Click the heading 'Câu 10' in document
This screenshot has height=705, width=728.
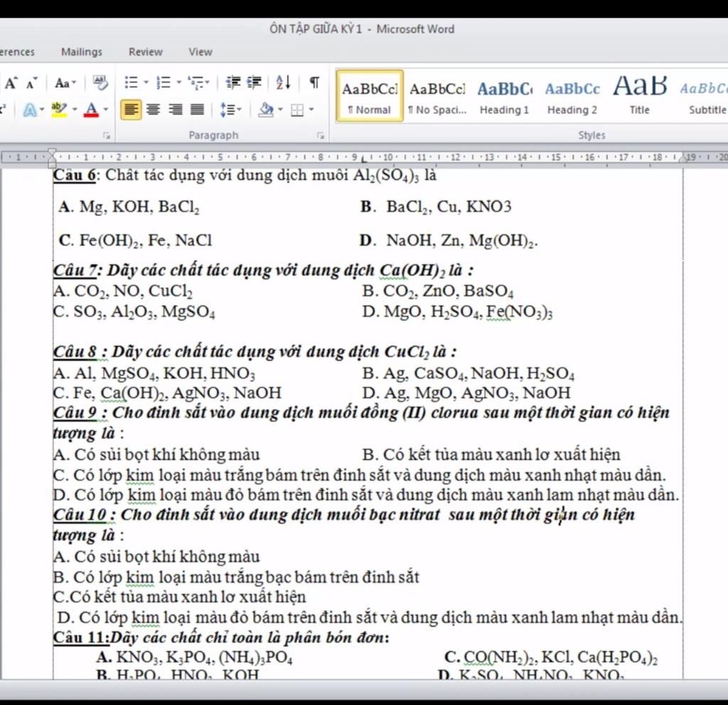pyautogui.click(x=80, y=515)
